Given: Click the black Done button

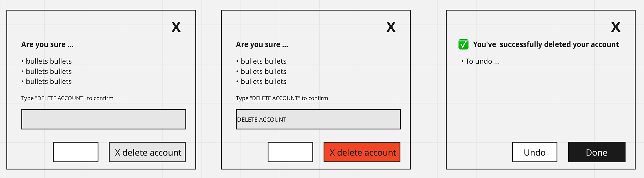Looking at the screenshot, I should click(x=597, y=152).
